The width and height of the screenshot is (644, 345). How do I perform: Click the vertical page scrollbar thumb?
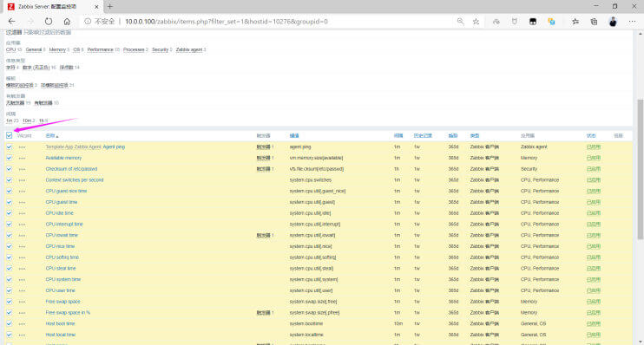[640, 169]
